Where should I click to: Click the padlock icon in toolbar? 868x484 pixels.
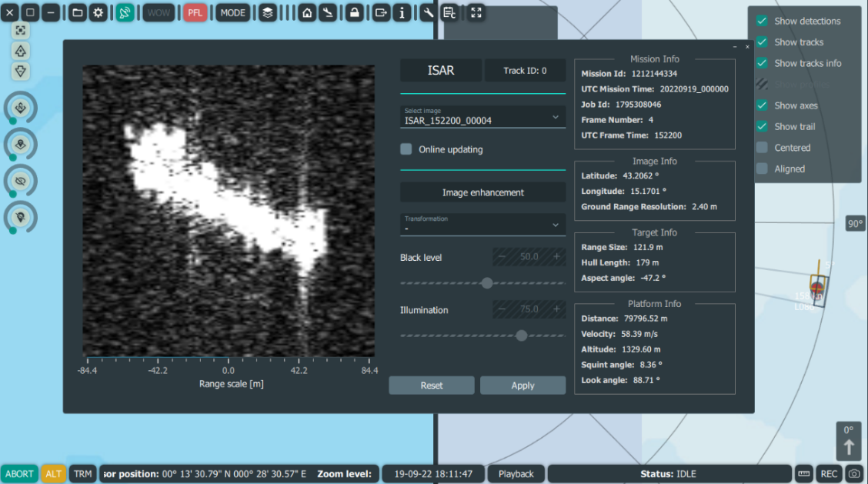pyautogui.click(x=353, y=12)
